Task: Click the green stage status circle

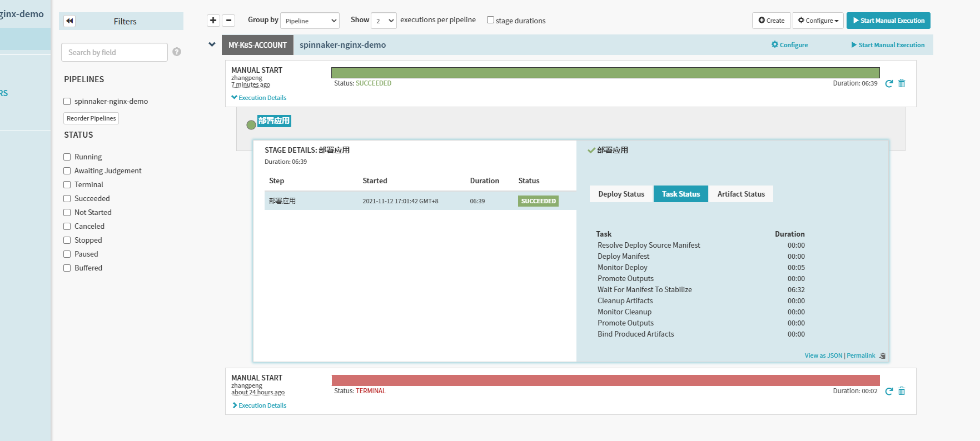Action: (251, 124)
